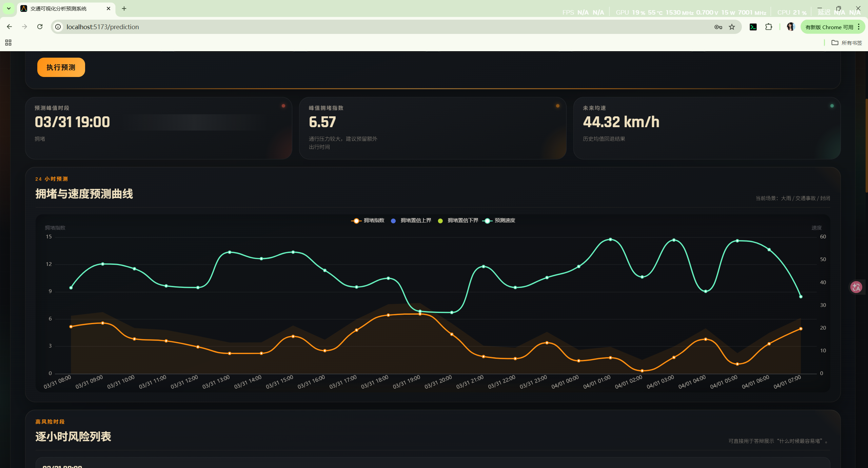Open the password key icon
868x468 pixels.
pos(718,27)
